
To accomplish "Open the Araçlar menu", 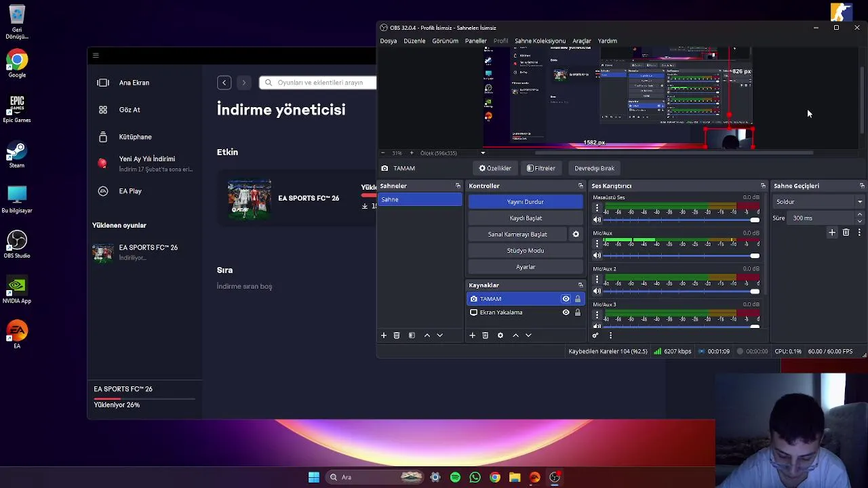I will click(582, 41).
